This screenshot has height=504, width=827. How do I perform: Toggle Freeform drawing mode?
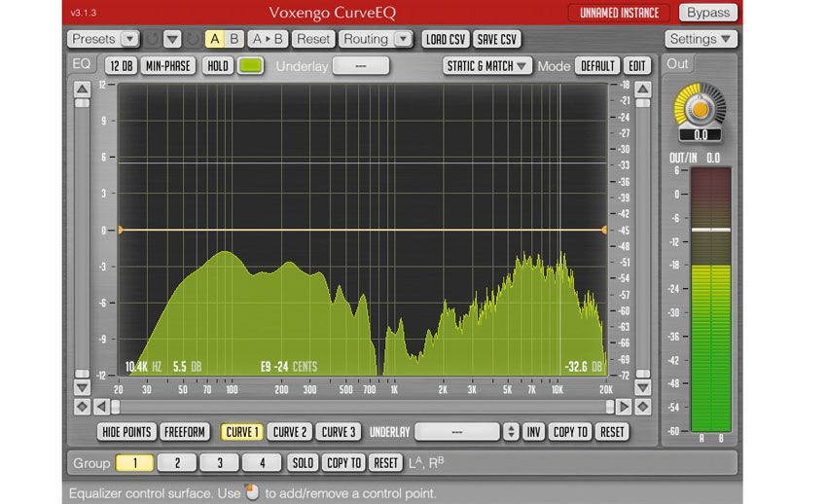click(x=185, y=432)
